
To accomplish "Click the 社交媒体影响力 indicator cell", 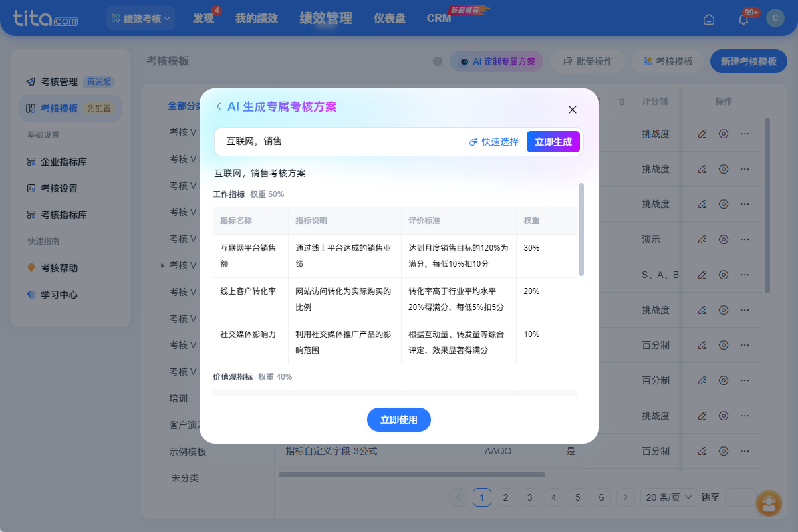I will (251, 342).
